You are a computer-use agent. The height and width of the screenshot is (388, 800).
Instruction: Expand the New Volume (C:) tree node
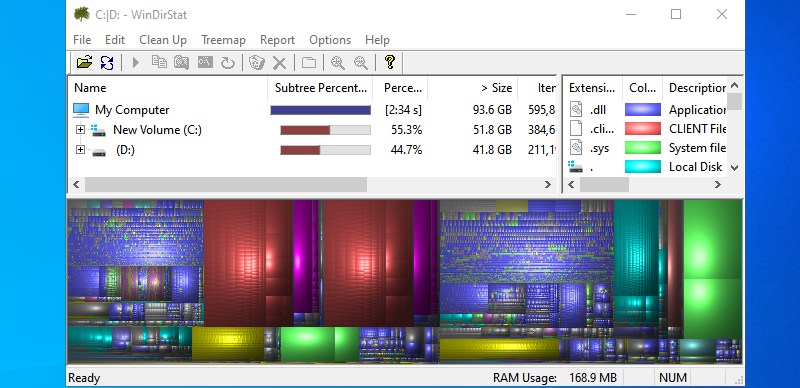pyautogui.click(x=80, y=130)
